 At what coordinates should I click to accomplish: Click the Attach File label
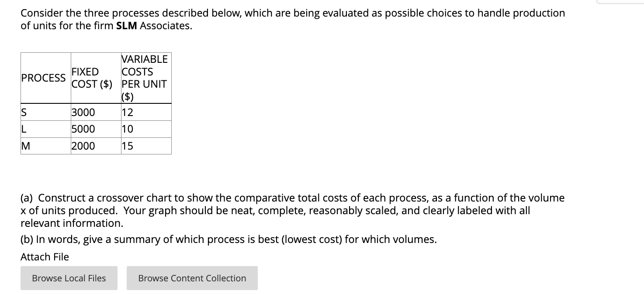click(x=44, y=257)
